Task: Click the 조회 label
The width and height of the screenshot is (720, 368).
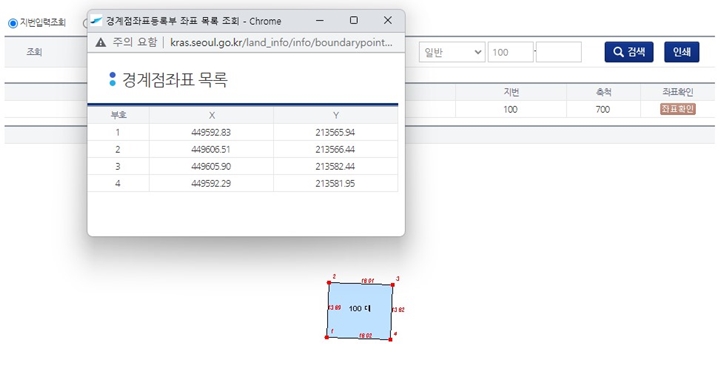Action: 34,52
